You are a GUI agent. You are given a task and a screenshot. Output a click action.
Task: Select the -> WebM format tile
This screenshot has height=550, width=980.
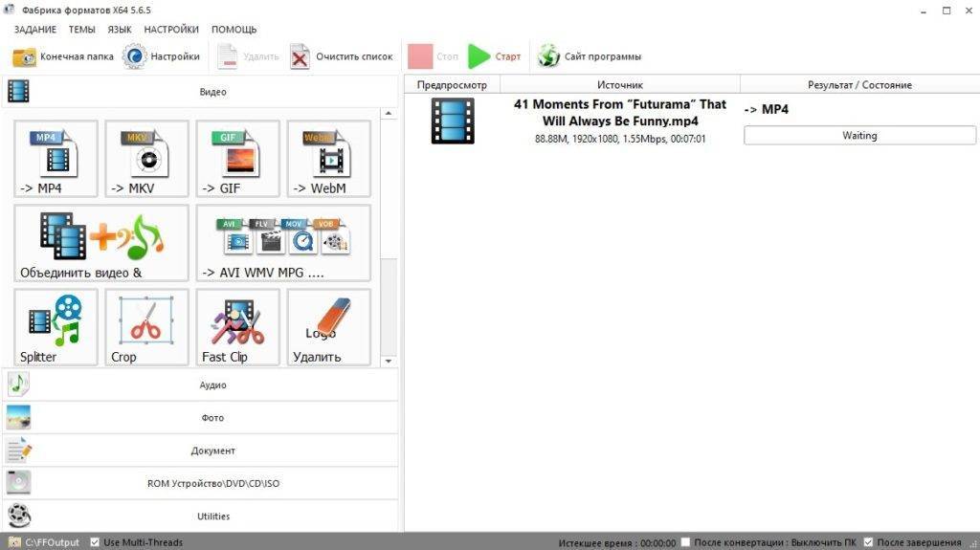[328, 159]
